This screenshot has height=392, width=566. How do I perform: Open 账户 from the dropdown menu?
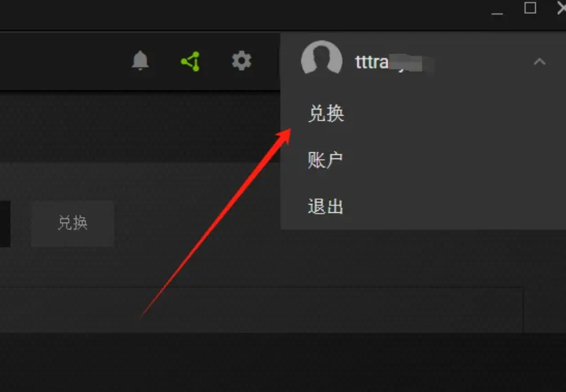coord(325,160)
